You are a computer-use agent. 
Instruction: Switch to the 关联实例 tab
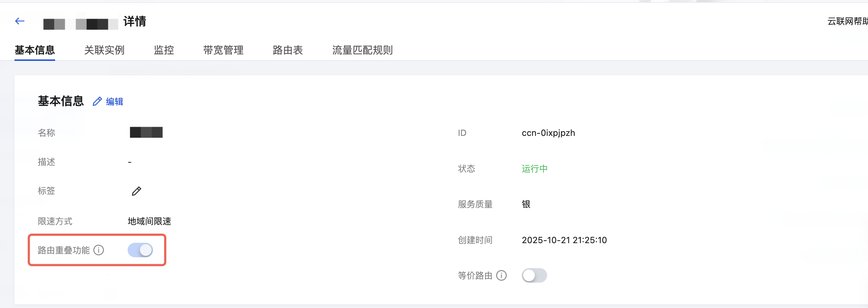[x=104, y=50]
